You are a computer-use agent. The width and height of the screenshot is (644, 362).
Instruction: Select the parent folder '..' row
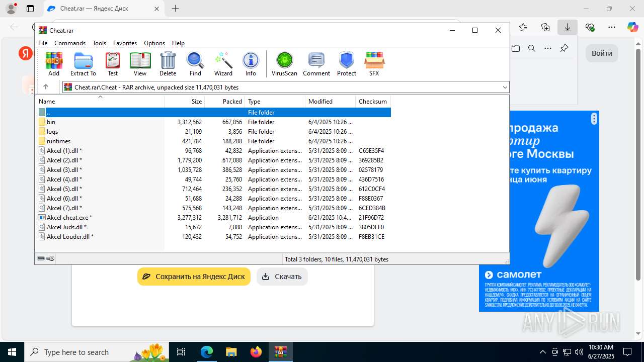coord(213,113)
